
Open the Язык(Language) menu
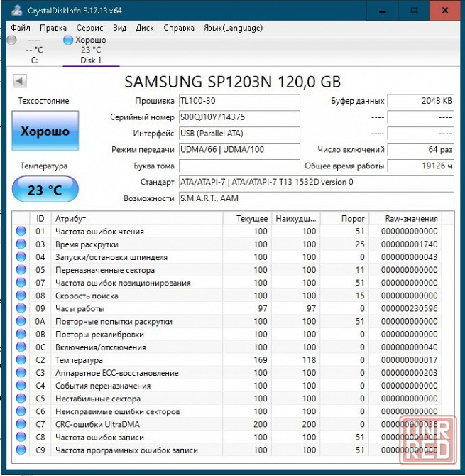coord(233,28)
